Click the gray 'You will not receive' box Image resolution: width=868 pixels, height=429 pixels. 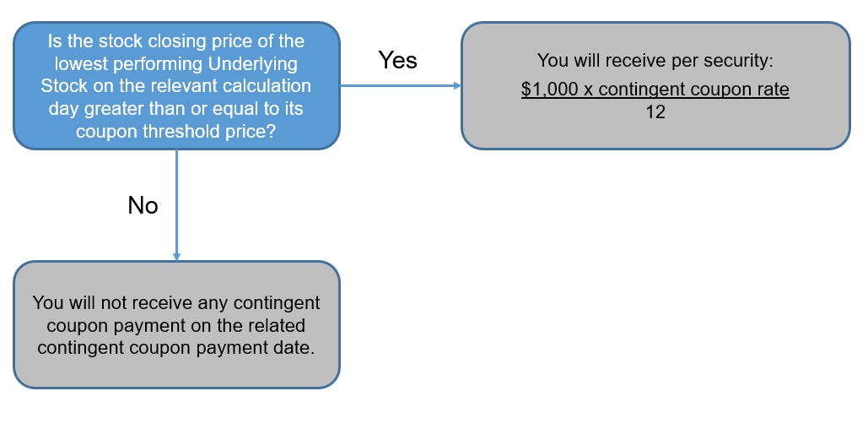[x=176, y=325]
